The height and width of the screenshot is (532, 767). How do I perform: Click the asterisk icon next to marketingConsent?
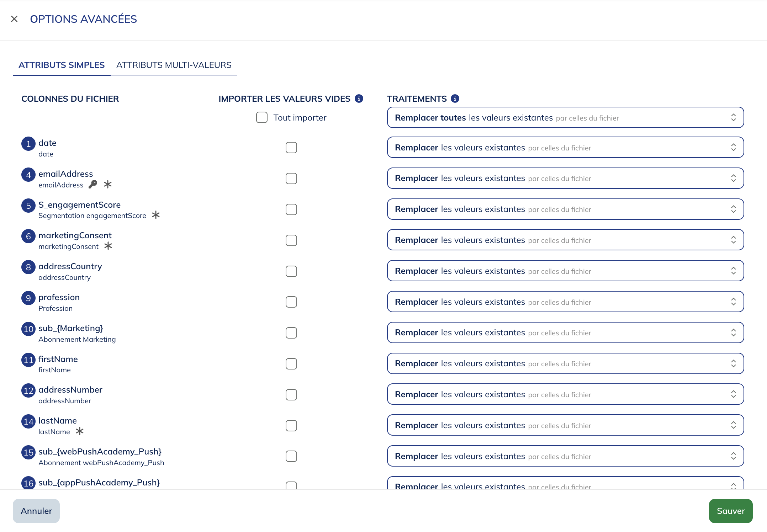[108, 246]
